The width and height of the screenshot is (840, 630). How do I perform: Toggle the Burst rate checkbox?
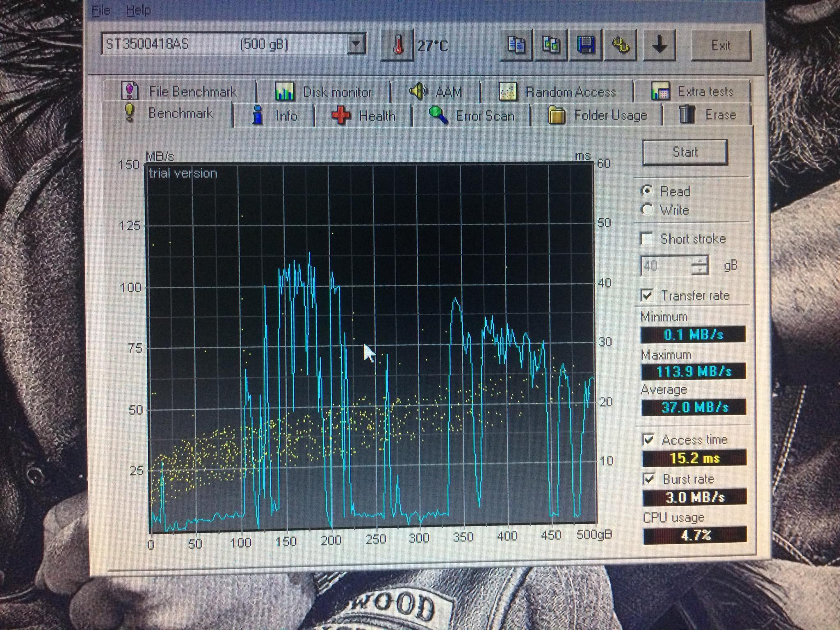(x=649, y=479)
